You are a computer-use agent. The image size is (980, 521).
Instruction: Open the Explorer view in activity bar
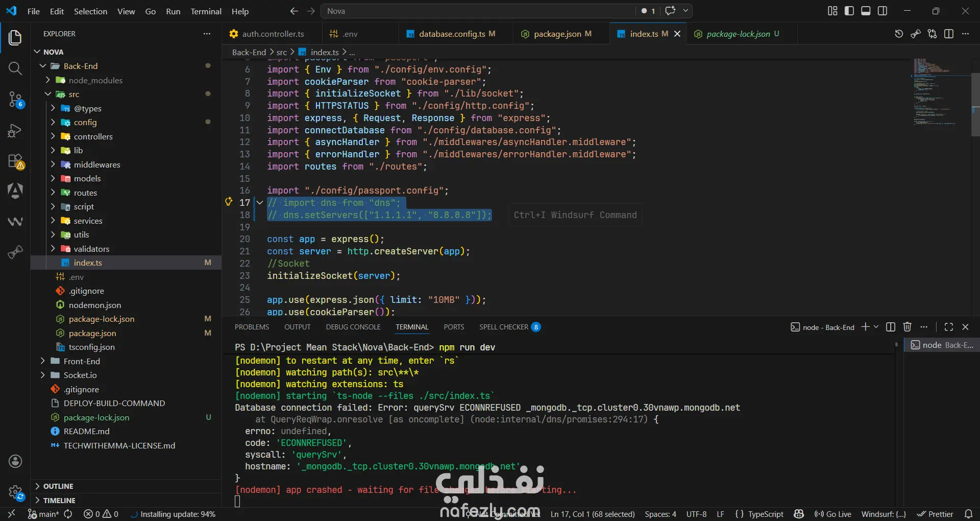coord(15,37)
